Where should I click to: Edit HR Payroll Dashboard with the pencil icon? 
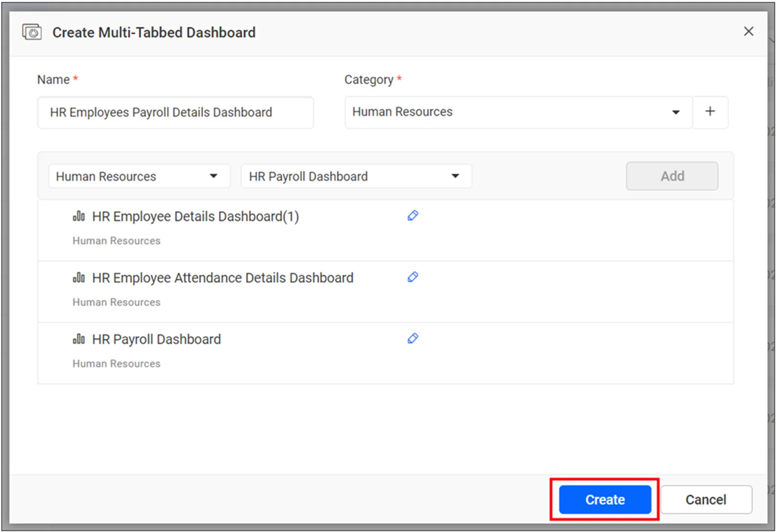click(x=412, y=338)
